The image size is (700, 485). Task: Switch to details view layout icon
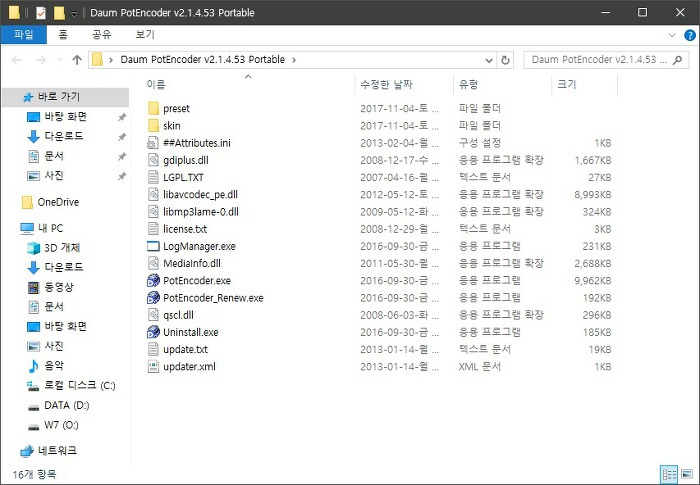(x=669, y=474)
